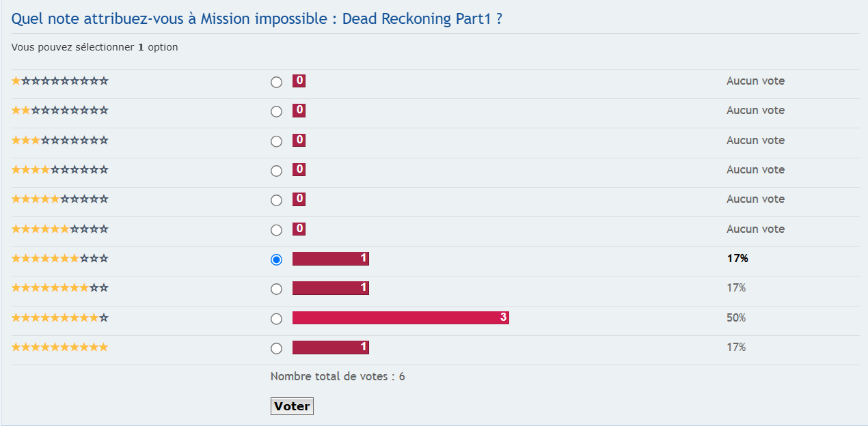Click the 50% result bar showing 3 votes
868x426 pixels.
(401, 317)
